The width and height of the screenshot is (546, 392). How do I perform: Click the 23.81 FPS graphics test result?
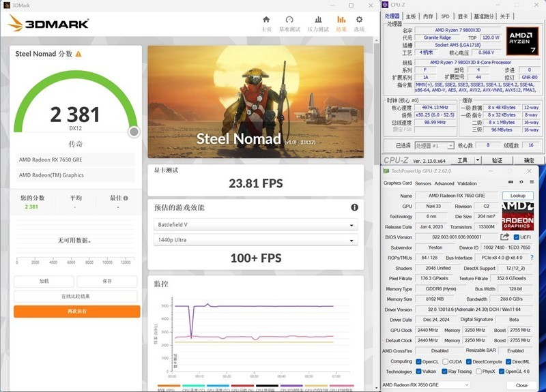[255, 183]
